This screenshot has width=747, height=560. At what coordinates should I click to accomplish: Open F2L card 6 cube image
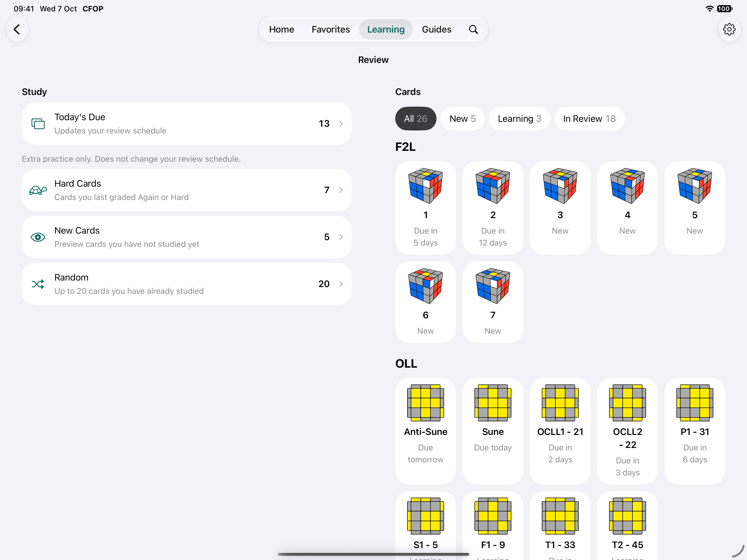coord(425,286)
